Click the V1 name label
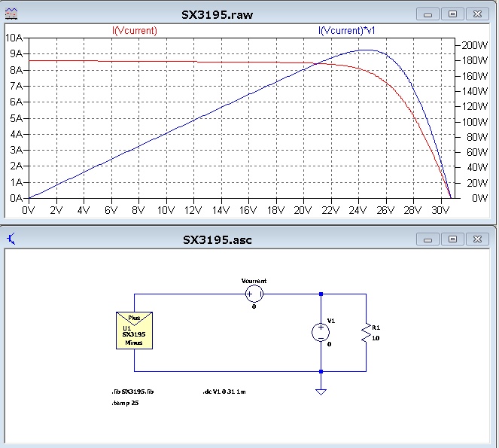Image resolution: width=499 pixels, height=448 pixels. 331,321
